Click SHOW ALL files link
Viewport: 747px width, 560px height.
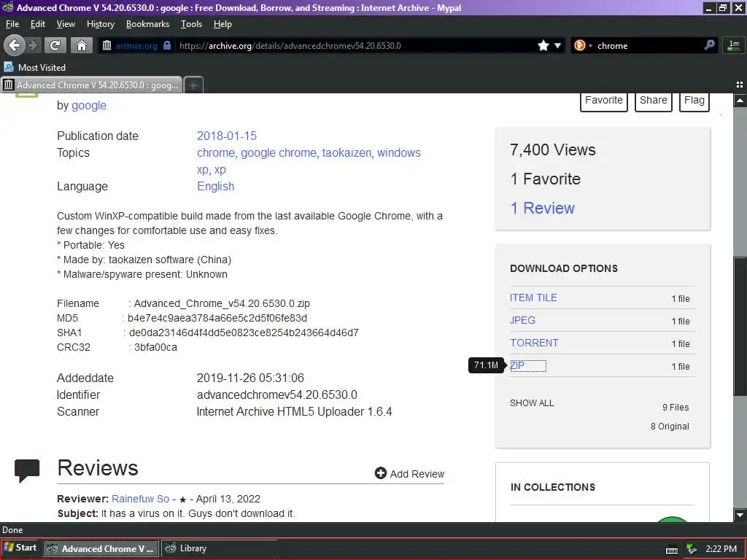[x=532, y=403]
